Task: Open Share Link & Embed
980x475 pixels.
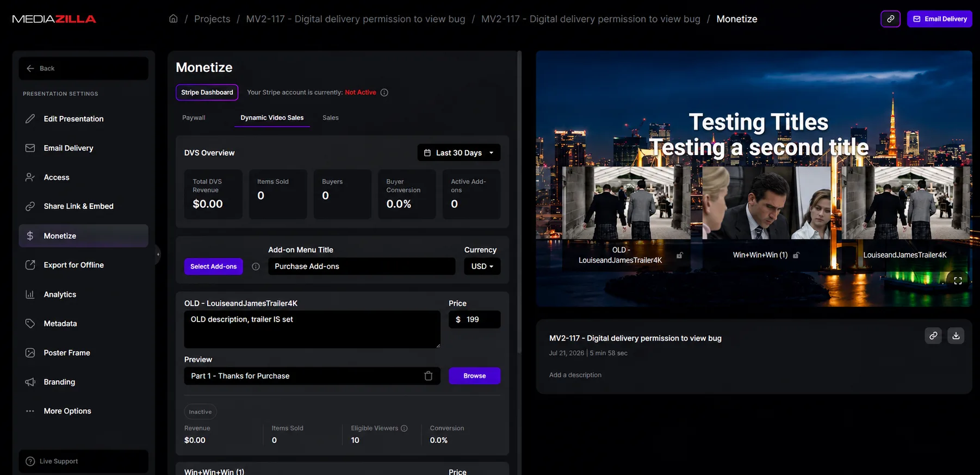Action: click(x=83, y=206)
